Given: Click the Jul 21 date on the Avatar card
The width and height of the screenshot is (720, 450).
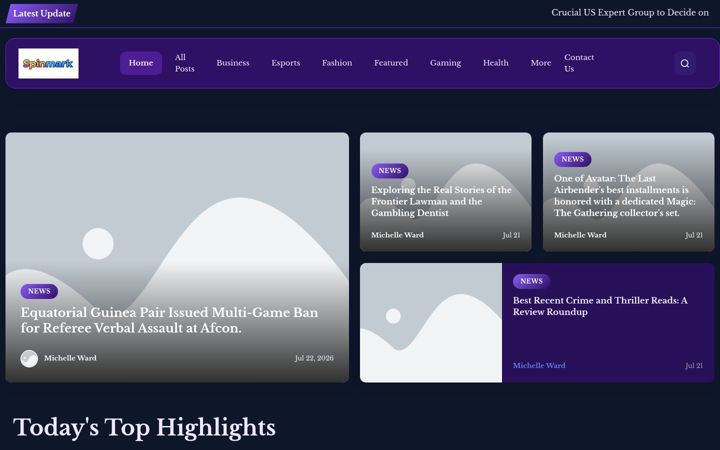Looking at the screenshot, I should pos(694,235).
